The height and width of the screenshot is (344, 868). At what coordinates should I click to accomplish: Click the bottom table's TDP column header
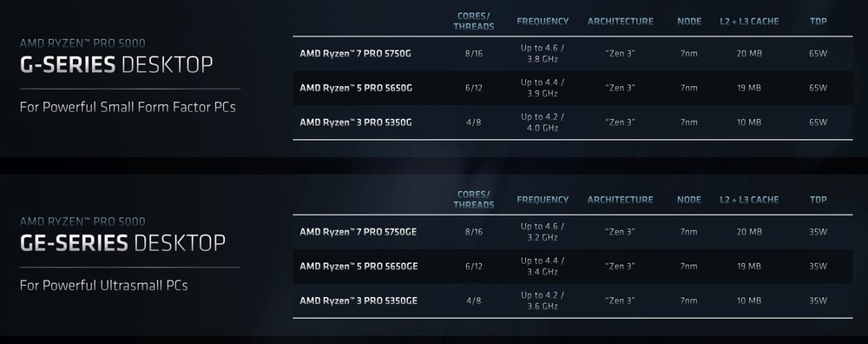(x=819, y=200)
